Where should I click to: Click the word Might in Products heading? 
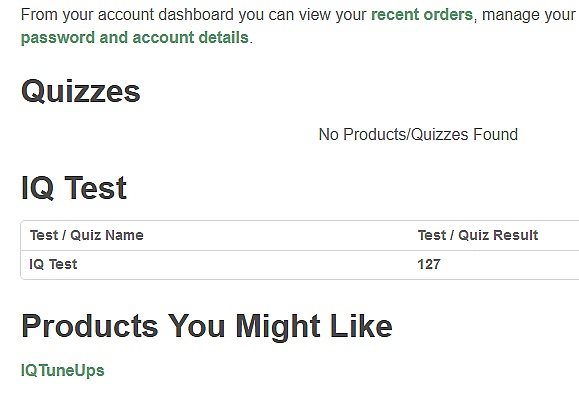[278, 326]
